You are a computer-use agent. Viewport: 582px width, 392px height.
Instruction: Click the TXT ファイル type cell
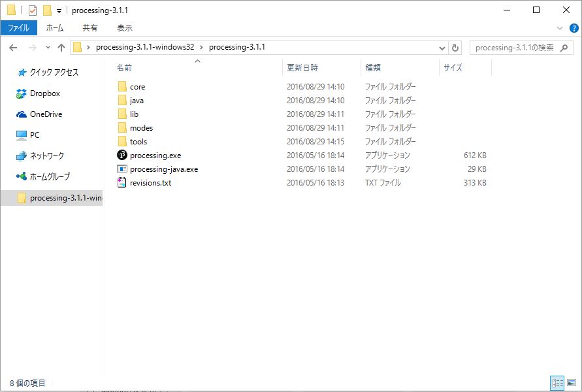coord(383,183)
